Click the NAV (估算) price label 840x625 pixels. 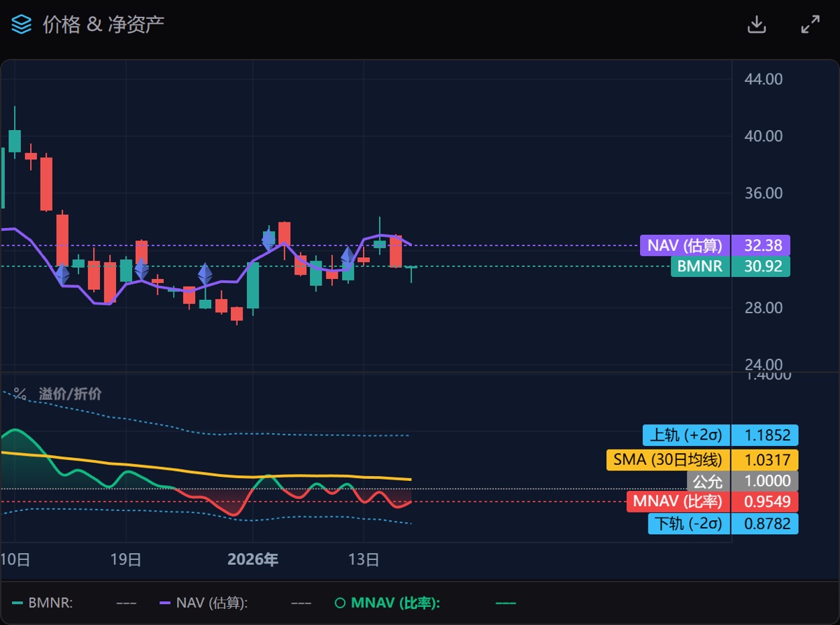pos(685,245)
